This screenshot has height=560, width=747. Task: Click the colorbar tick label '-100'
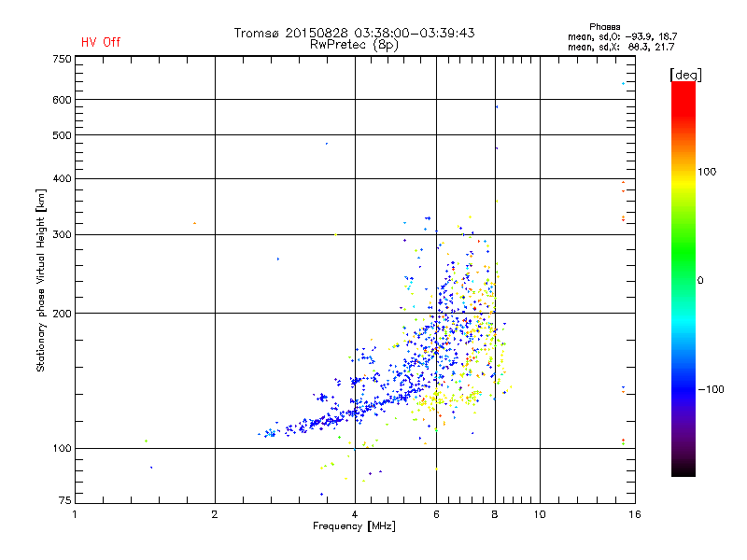click(711, 389)
